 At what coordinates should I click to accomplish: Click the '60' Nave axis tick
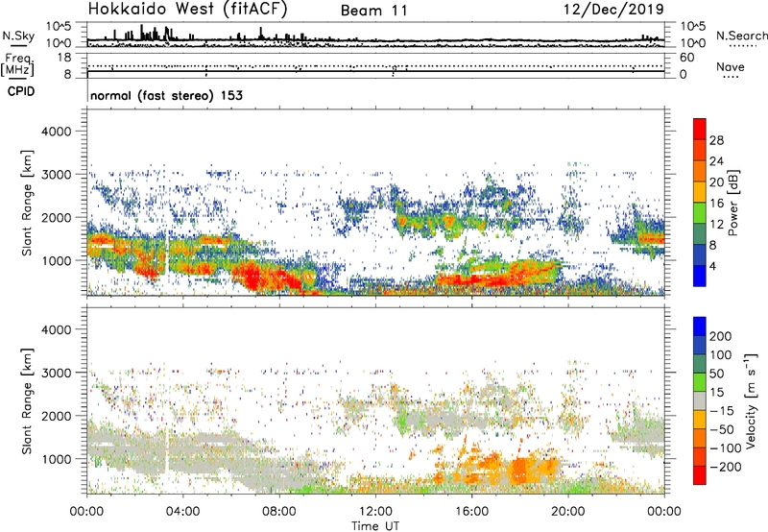[x=686, y=58]
